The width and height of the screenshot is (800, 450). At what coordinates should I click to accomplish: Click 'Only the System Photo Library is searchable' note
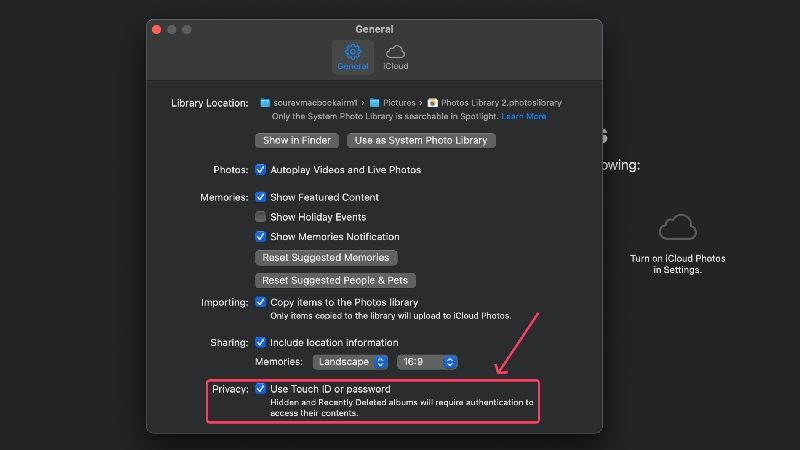pos(385,116)
